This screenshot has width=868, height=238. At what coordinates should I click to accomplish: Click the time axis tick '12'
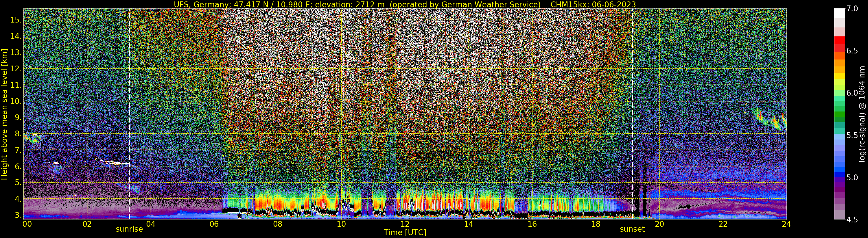(405, 224)
